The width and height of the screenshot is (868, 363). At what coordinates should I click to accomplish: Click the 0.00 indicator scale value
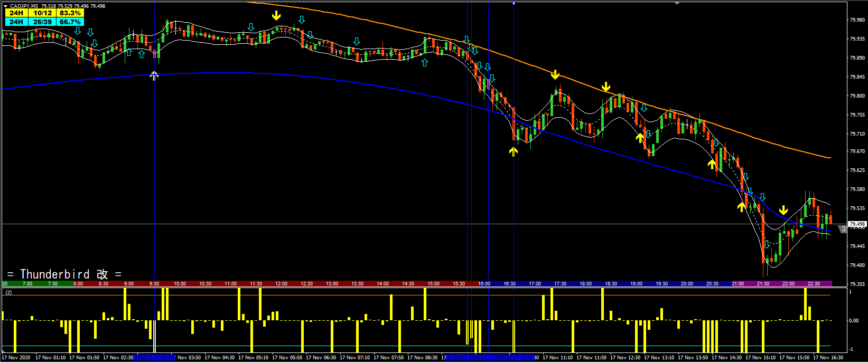click(x=854, y=321)
